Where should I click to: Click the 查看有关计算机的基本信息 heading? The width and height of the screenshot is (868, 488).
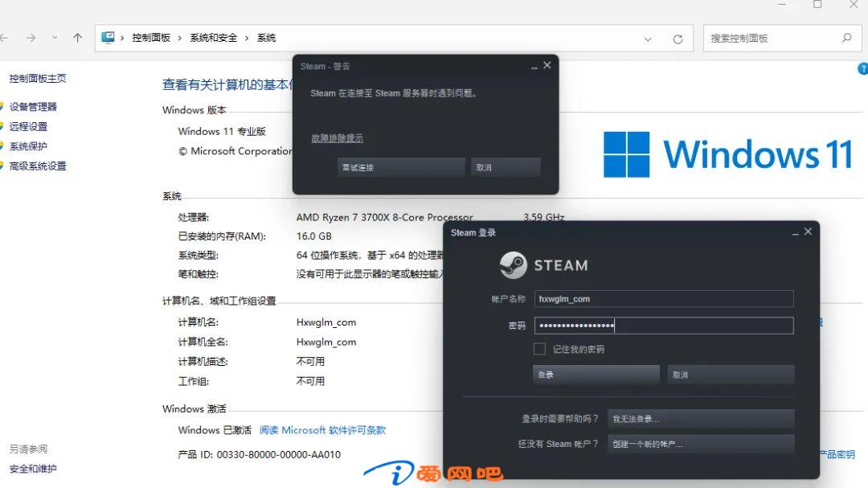pos(227,84)
